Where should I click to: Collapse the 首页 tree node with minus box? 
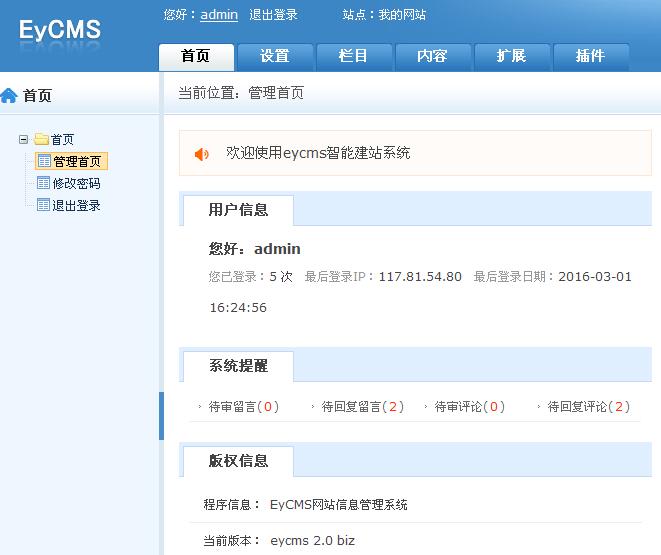point(24,140)
